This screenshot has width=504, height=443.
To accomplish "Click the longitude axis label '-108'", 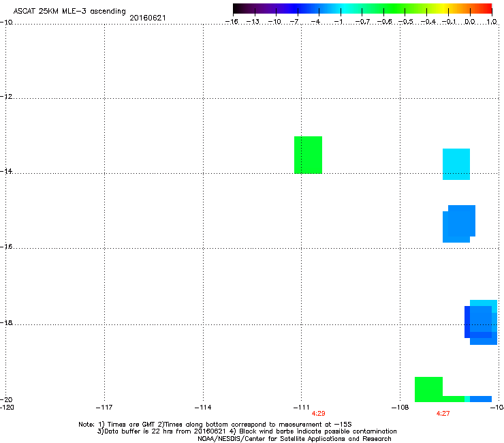I will click(x=400, y=408).
